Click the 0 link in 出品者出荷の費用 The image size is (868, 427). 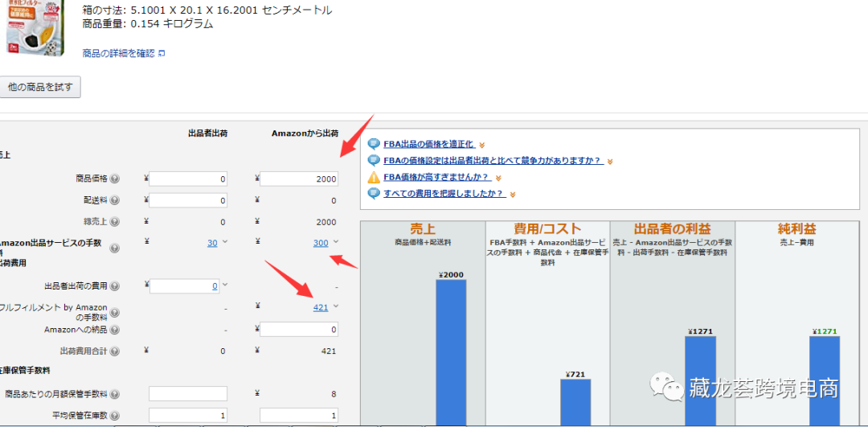click(x=215, y=285)
